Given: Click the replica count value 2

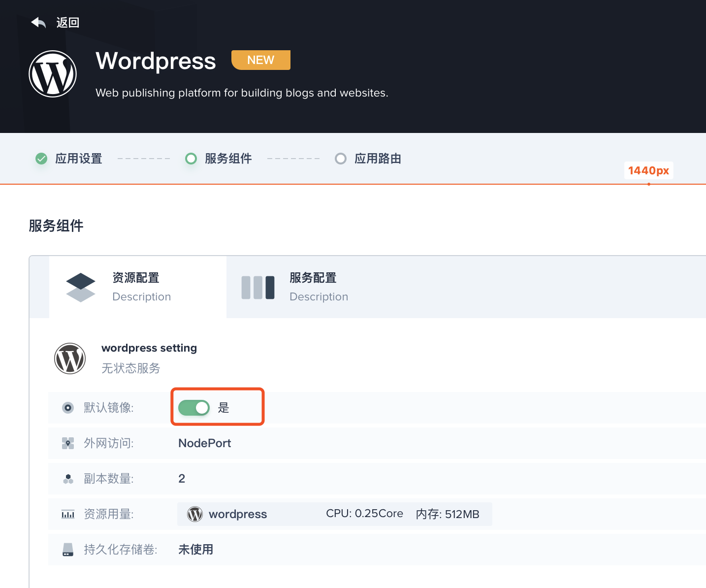Looking at the screenshot, I should 182,479.
